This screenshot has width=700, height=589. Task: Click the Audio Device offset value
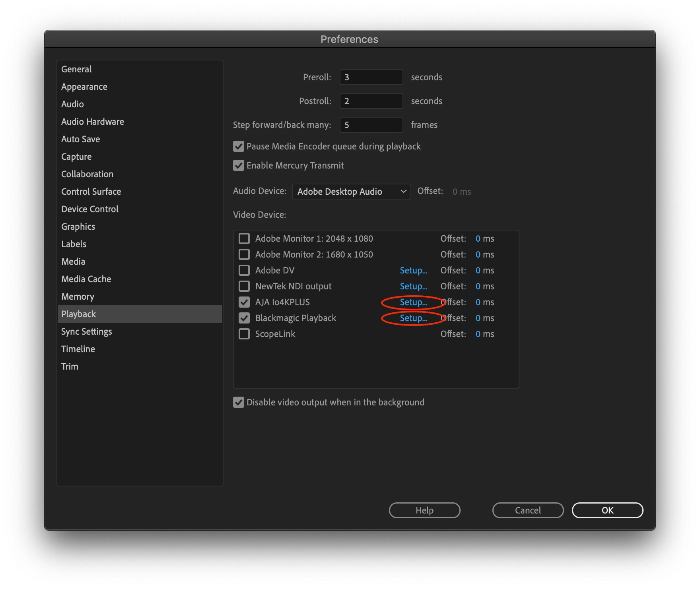point(461,192)
